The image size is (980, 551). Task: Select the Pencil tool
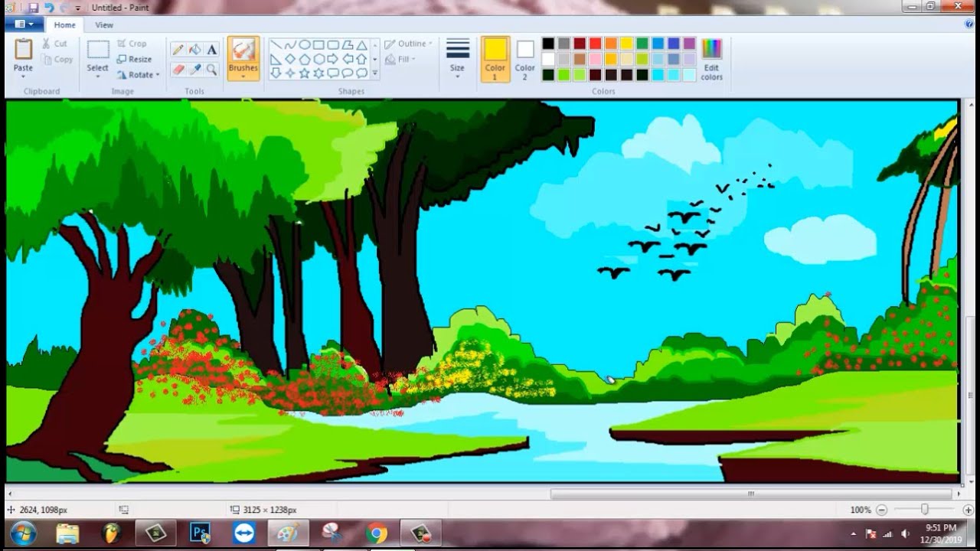point(178,49)
